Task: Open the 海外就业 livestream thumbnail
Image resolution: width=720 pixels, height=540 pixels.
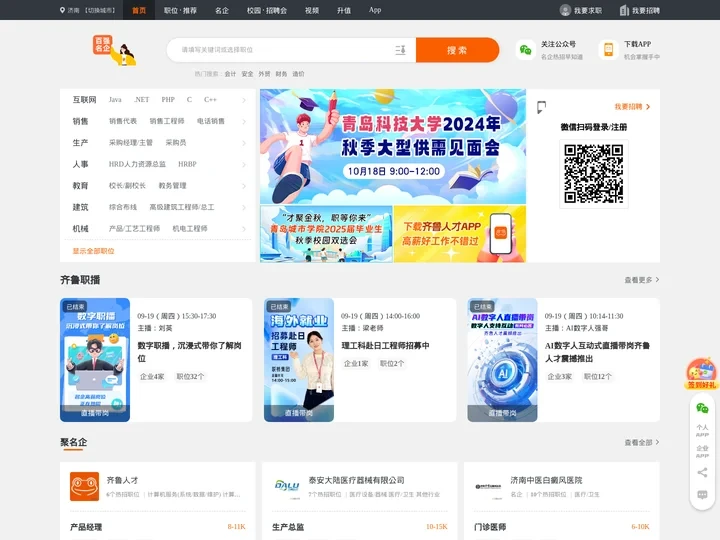Action: point(299,360)
